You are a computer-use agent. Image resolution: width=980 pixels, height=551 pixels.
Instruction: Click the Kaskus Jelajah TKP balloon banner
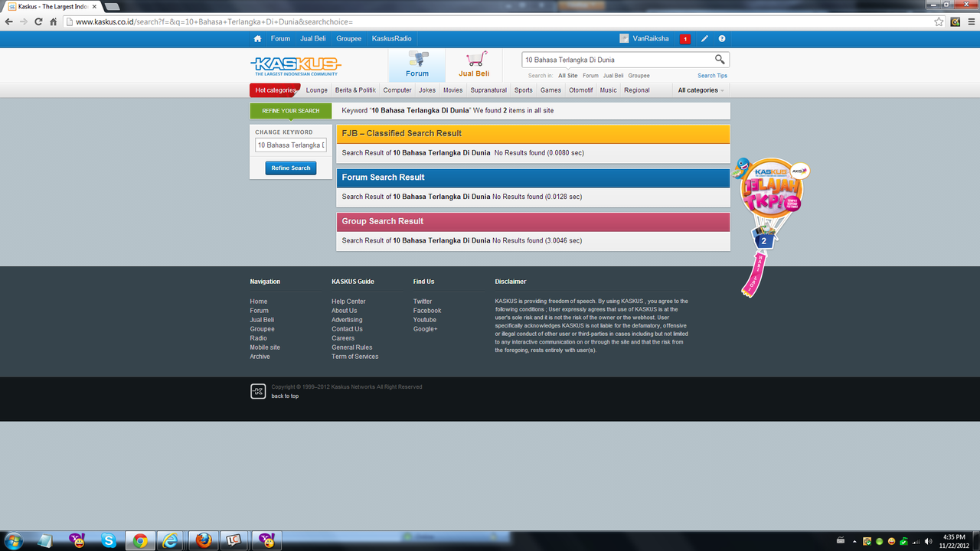[x=769, y=226]
